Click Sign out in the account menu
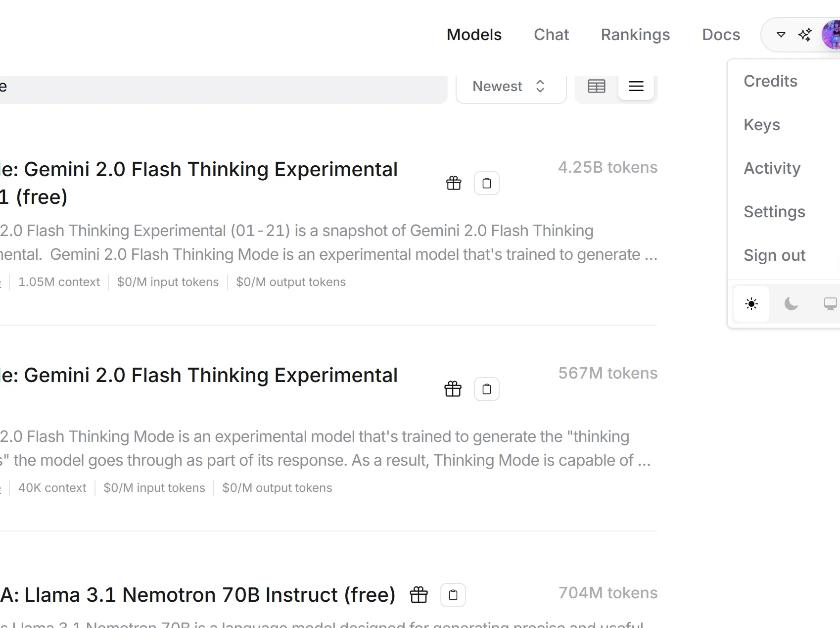This screenshot has height=628, width=840. coord(774,255)
